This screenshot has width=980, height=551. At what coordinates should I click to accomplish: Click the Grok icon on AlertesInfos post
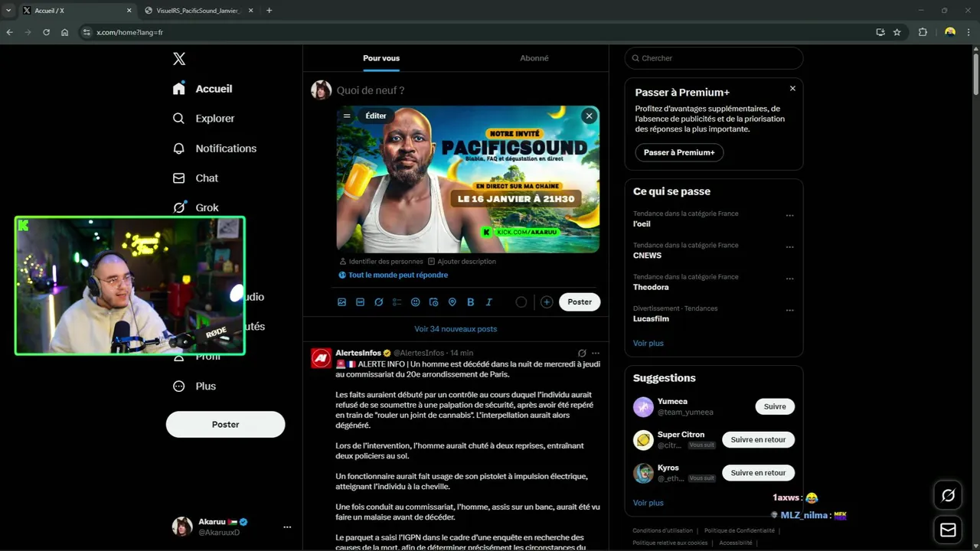[x=582, y=353]
